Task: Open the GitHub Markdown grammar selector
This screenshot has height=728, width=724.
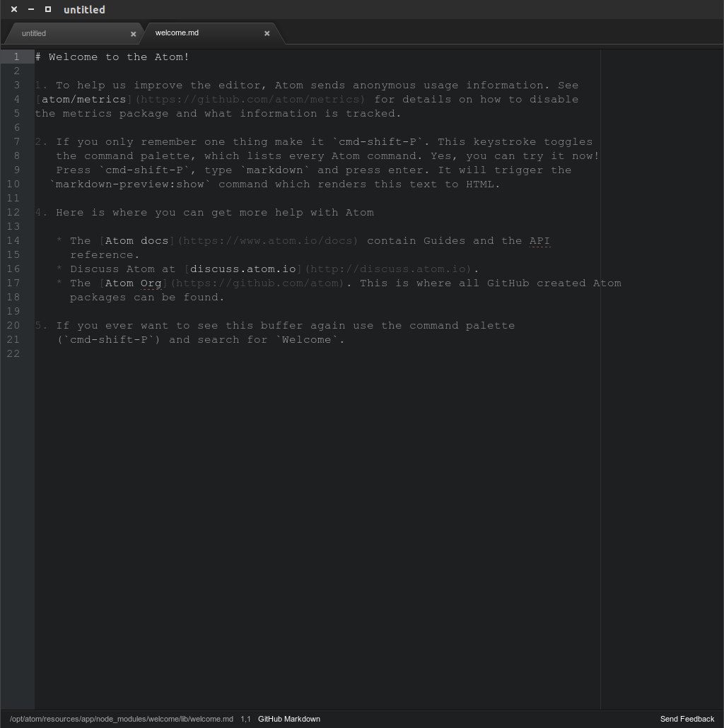Action: click(x=289, y=719)
